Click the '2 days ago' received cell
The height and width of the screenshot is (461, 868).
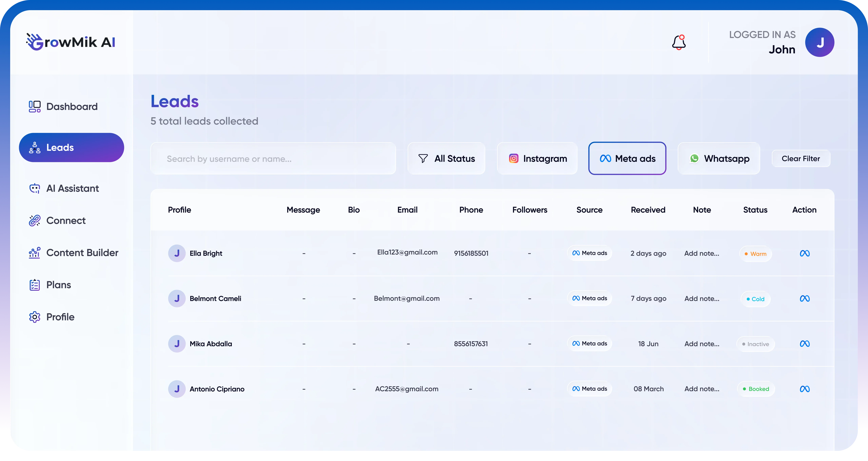coord(648,253)
